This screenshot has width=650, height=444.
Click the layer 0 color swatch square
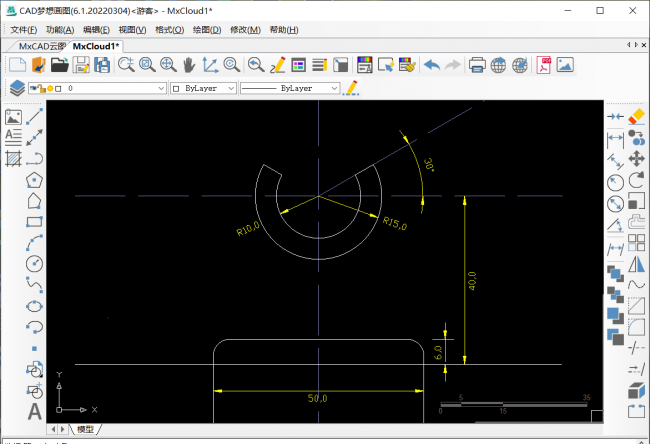pyautogui.click(x=58, y=88)
